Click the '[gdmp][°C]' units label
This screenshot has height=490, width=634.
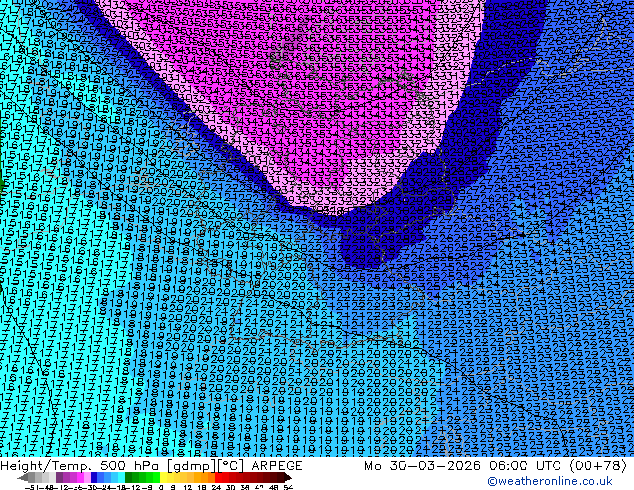point(206,466)
